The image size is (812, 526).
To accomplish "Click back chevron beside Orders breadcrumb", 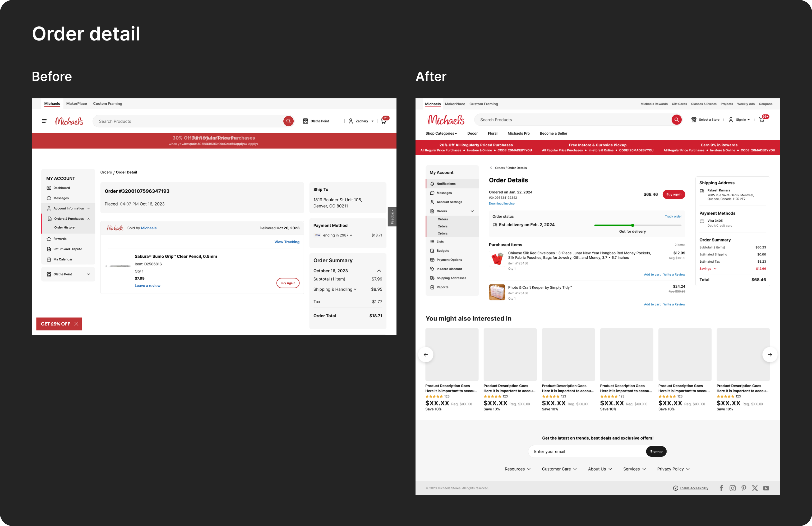I will pos(491,168).
